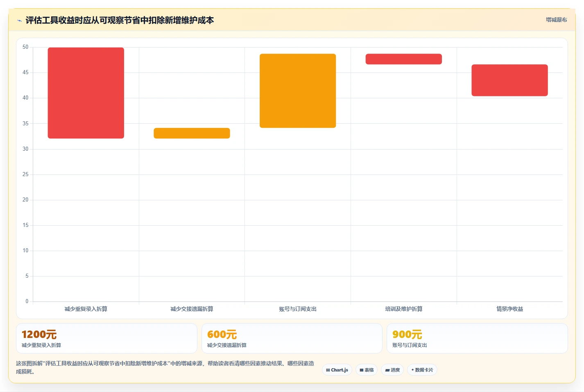The height and width of the screenshot is (392, 584).
Task: Click the 账号与订阅支出 x-axis label
Action: click(x=298, y=309)
